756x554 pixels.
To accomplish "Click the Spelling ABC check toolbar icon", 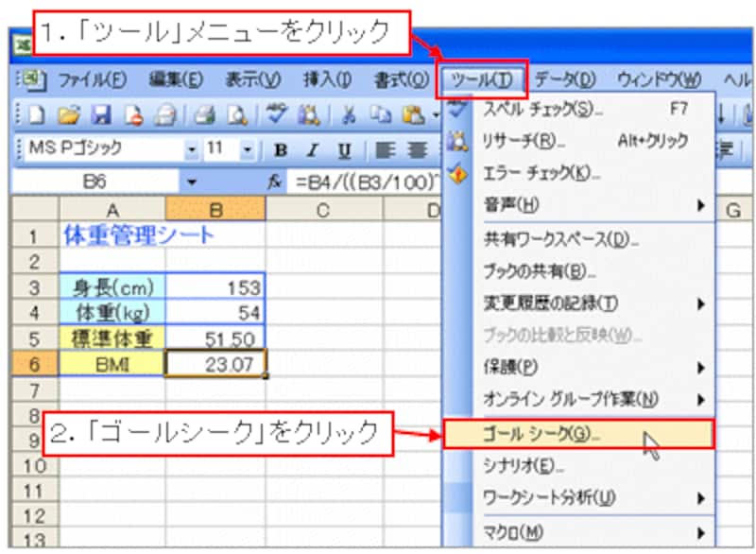I will point(276,114).
